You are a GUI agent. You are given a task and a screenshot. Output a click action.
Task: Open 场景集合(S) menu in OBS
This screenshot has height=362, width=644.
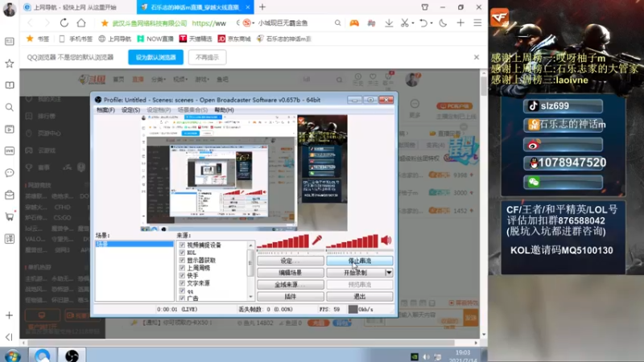pos(192,110)
